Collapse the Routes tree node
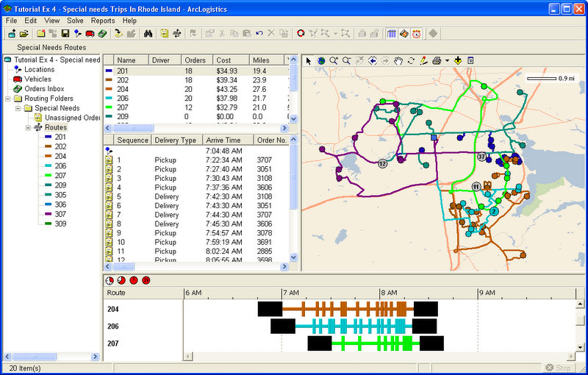Viewport: 588px width, 375px height. pos(29,127)
